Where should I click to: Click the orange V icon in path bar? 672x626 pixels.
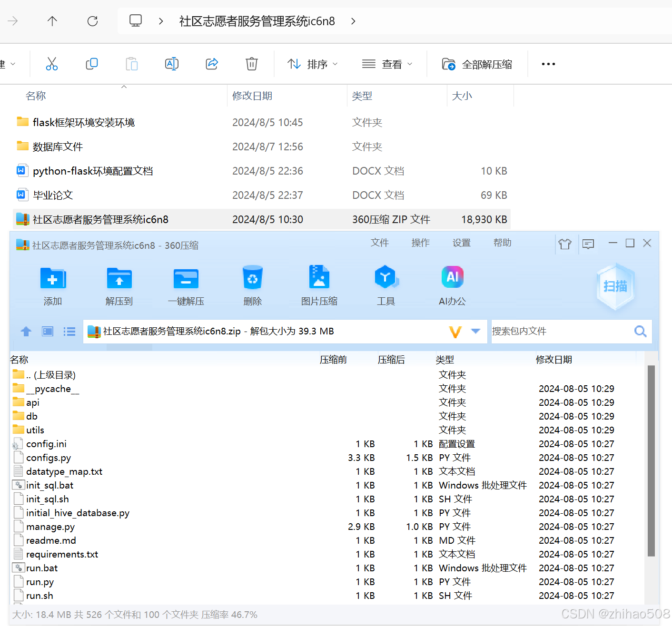point(455,332)
